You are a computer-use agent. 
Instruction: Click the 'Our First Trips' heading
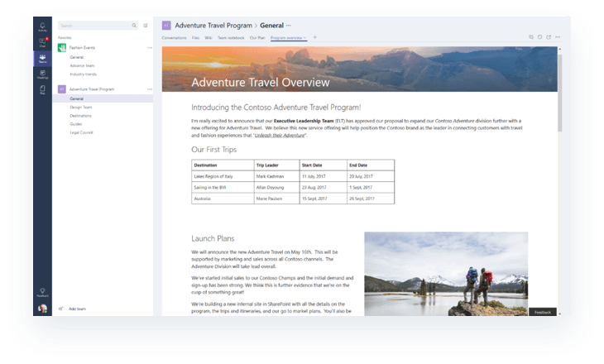pos(213,150)
